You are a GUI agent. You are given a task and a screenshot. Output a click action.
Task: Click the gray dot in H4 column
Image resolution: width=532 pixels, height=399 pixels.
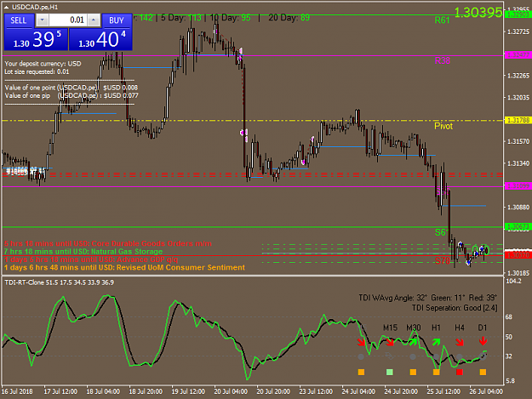pyautogui.click(x=459, y=356)
